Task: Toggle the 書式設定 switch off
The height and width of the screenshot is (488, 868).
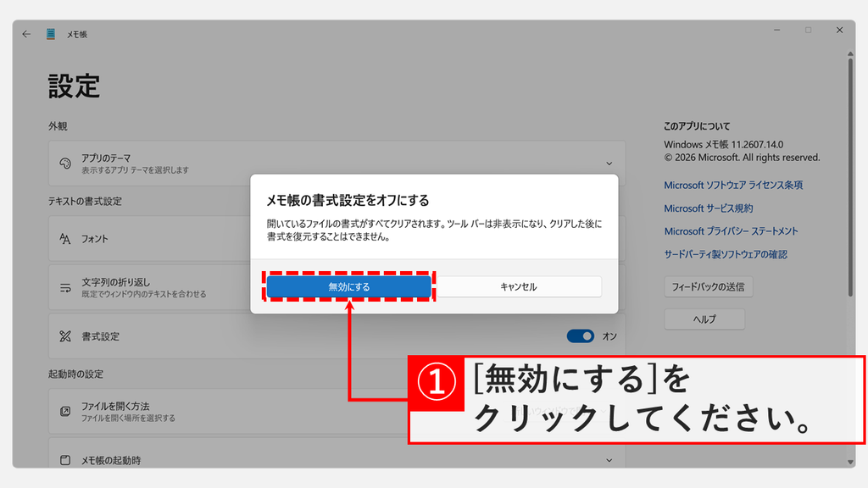Action: (580, 336)
